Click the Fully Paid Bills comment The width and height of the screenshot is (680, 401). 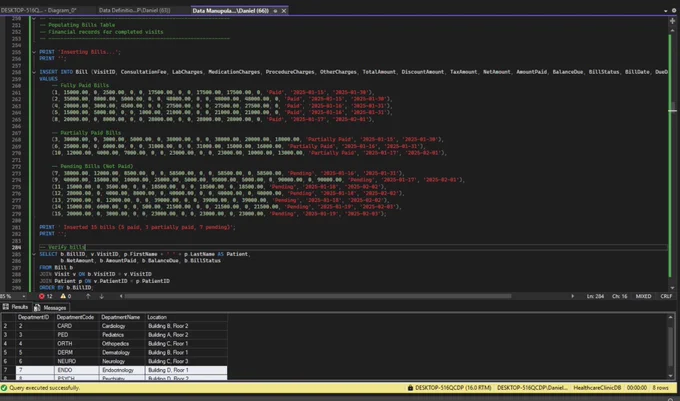pos(80,85)
